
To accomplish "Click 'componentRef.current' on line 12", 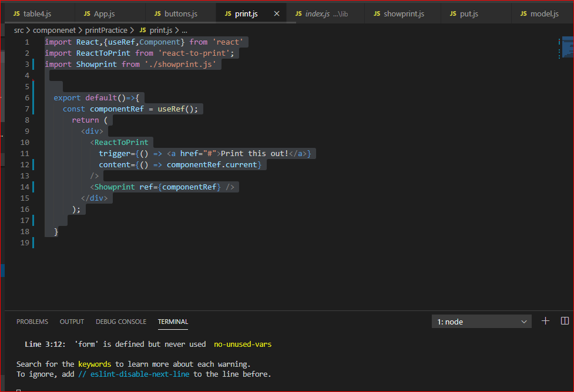I will point(212,164).
